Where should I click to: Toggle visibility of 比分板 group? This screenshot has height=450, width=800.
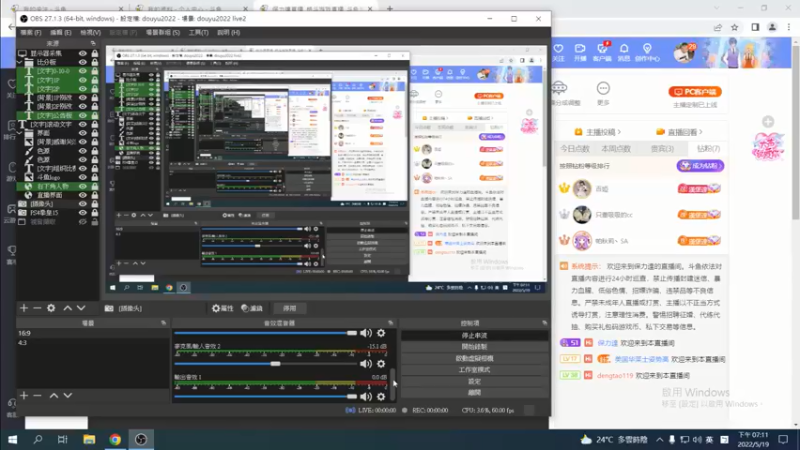click(83, 62)
